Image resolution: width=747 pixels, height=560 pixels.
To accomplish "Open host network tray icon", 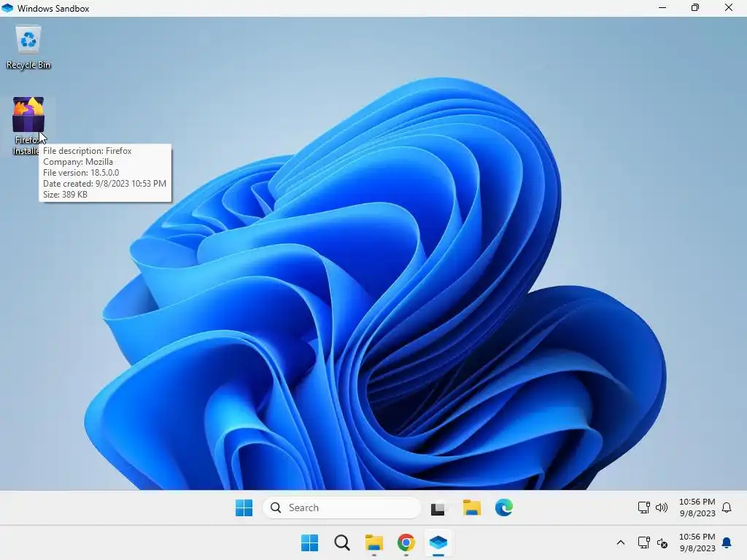I will click(x=643, y=542).
